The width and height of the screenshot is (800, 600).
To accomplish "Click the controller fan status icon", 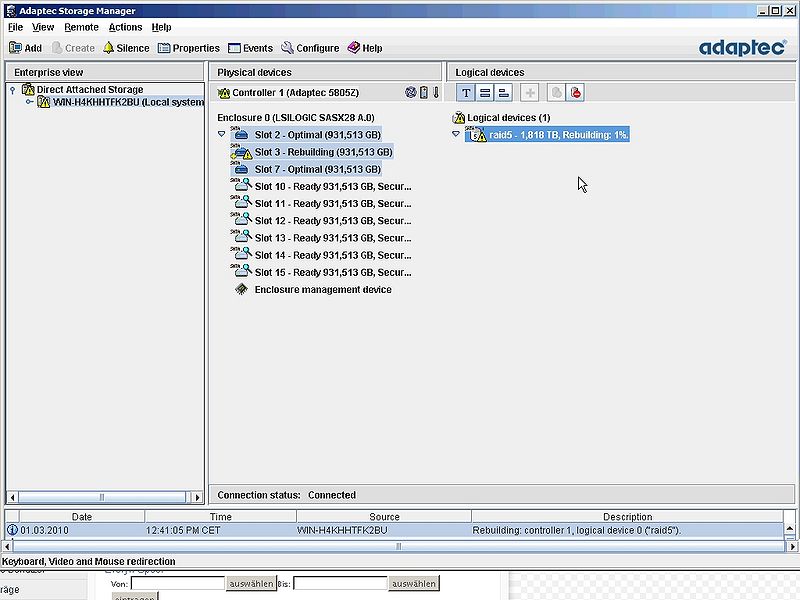I will coord(411,92).
